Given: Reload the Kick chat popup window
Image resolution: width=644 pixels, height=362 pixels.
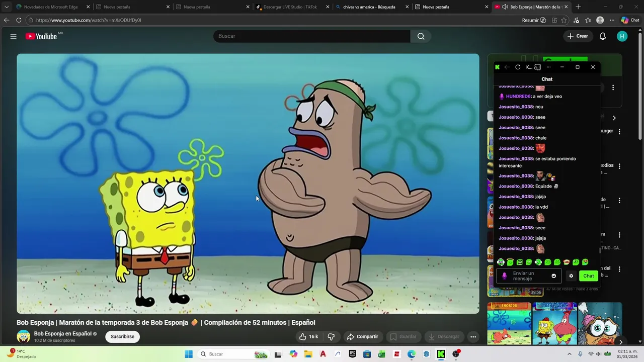Looking at the screenshot, I should 518,67.
